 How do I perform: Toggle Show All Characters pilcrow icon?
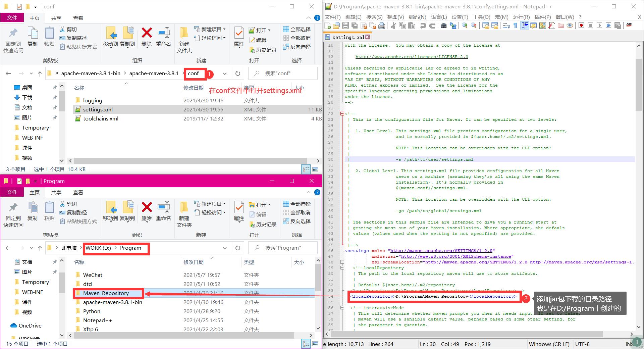[x=515, y=26]
